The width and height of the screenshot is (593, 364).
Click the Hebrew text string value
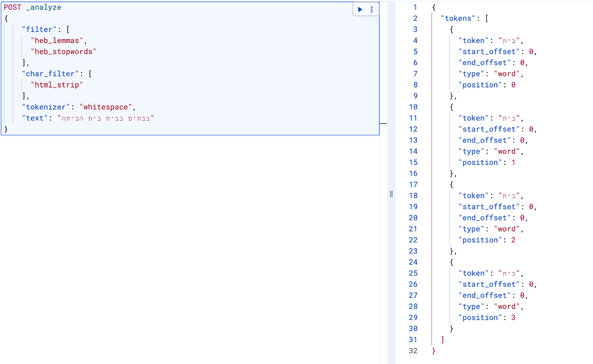(105, 118)
